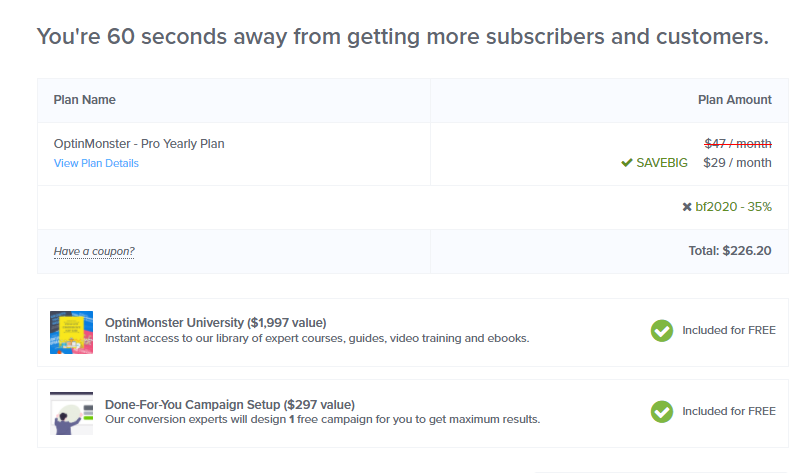Click the bf2020 - 35% coupon label
Screen dimensions: 804x473
pos(733,207)
